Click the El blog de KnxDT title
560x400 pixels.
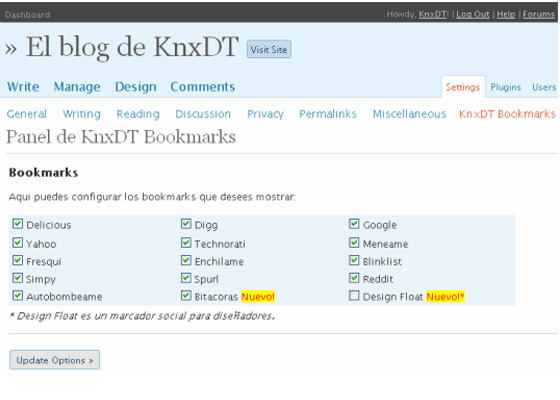tap(132, 47)
